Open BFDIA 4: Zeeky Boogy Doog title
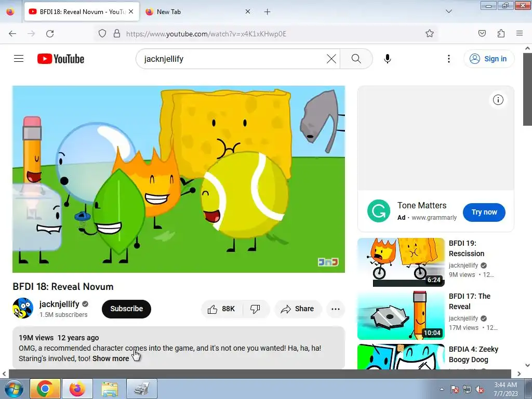This screenshot has height=399, width=532. click(473, 354)
